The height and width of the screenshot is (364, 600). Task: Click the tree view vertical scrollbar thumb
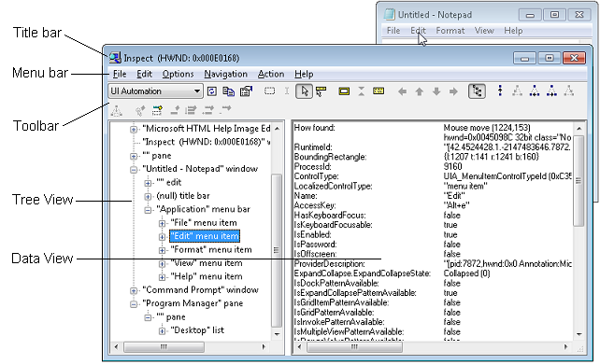[x=277, y=250]
